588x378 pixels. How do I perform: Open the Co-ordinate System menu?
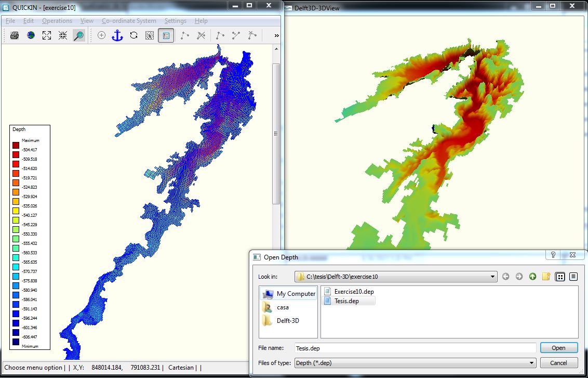129,21
